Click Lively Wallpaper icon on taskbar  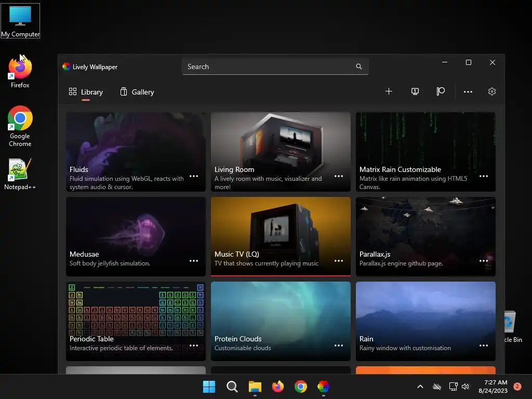(x=323, y=387)
